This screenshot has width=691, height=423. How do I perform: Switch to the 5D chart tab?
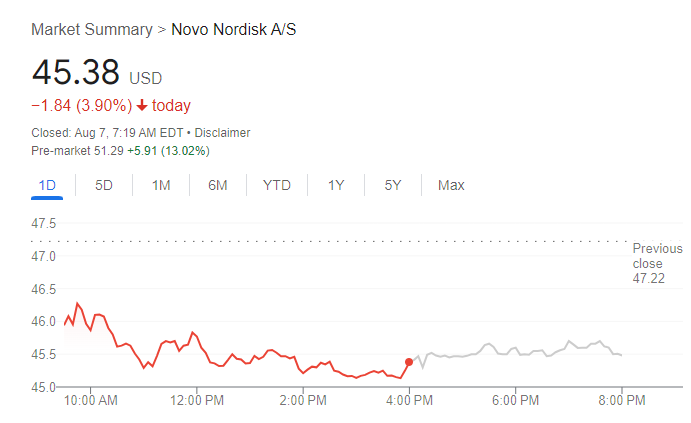coord(104,185)
